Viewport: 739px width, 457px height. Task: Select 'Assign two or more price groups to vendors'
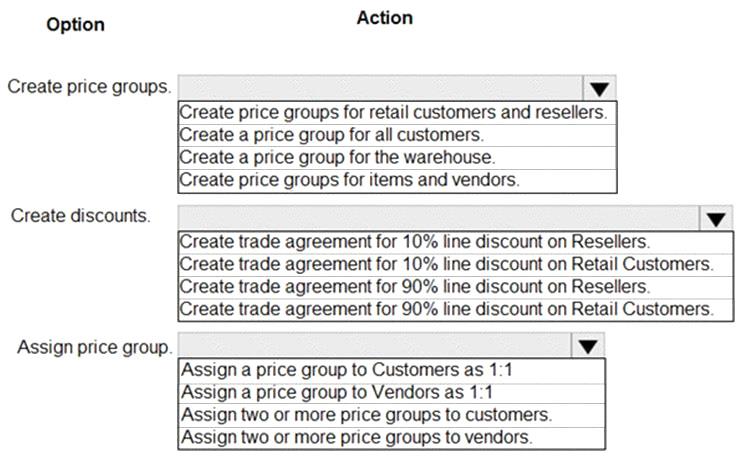(357, 436)
